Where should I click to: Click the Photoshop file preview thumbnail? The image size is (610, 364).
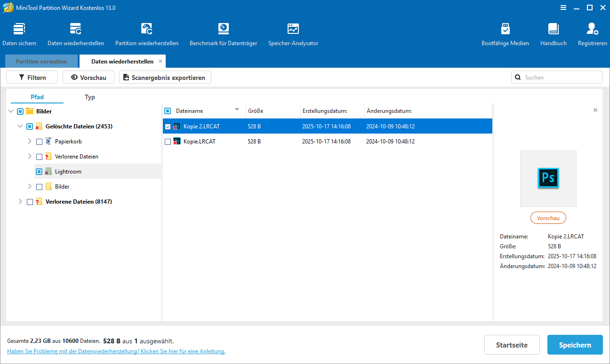point(548,178)
